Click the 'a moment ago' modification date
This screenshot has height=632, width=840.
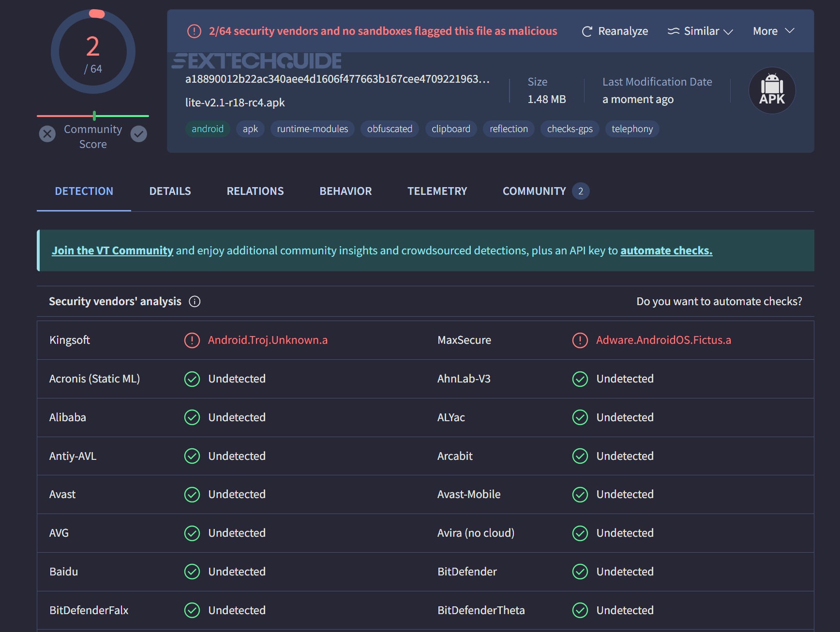(638, 100)
